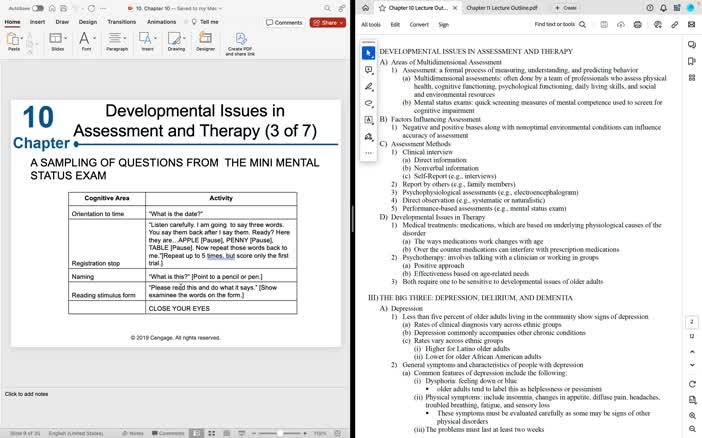The width and height of the screenshot is (702, 438).
Task: Start Slide Show from status bar icon
Action: point(242,433)
